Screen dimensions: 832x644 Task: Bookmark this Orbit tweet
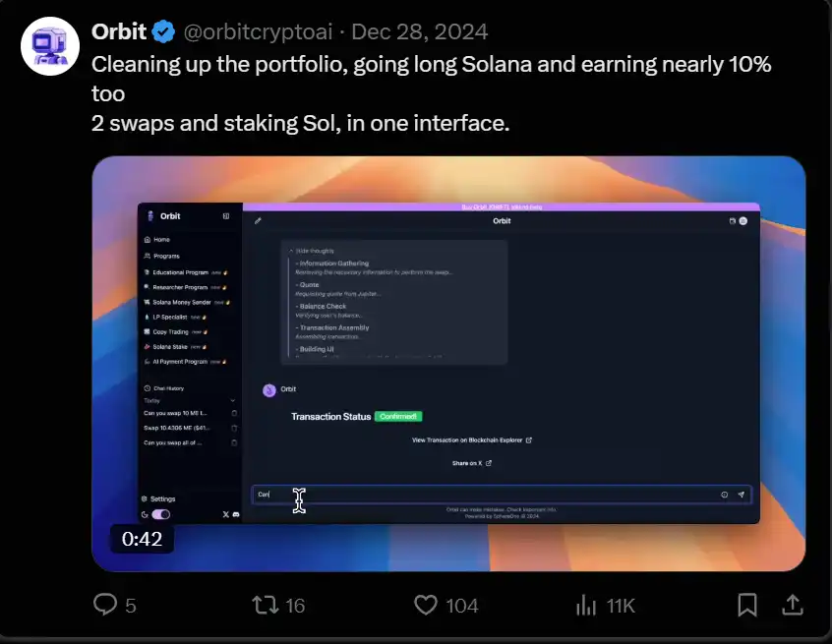tap(747, 605)
